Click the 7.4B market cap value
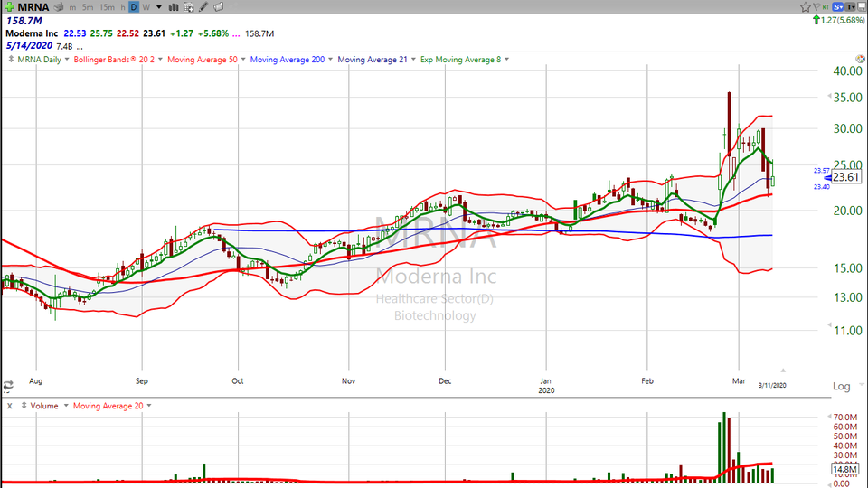Screen dimensions: 868x488 64,46
